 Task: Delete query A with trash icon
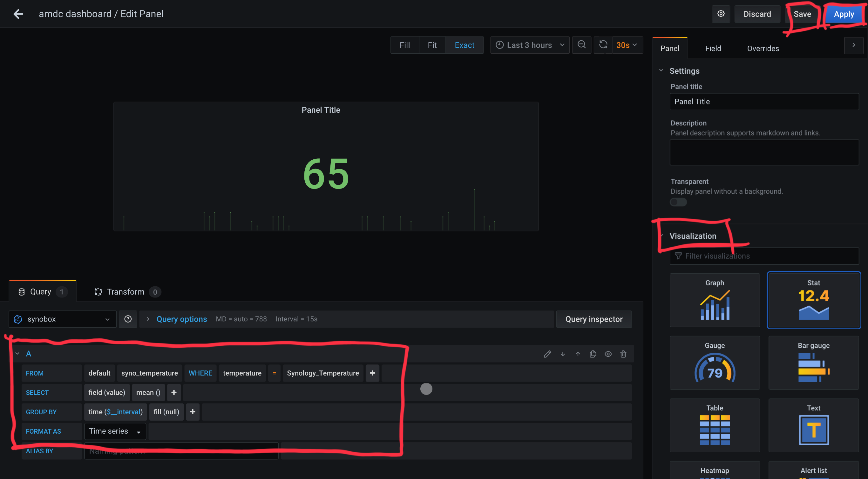[623, 354]
